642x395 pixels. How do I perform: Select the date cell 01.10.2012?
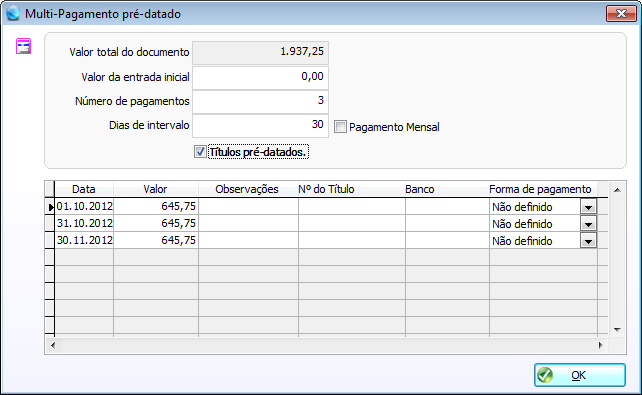pyautogui.click(x=84, y=206)
